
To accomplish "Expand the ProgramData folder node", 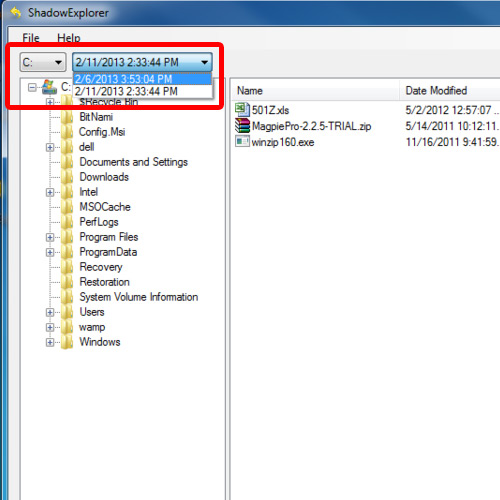I will (50, 252).
